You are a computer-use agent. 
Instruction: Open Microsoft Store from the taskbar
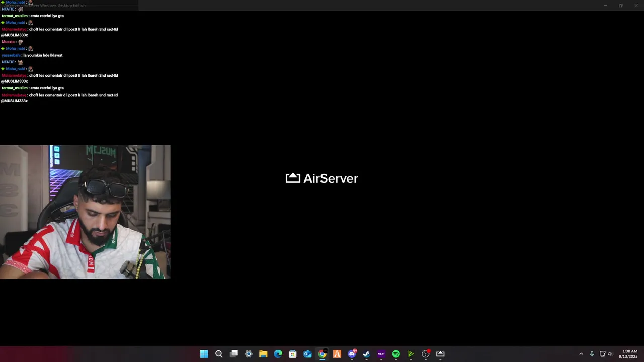point(292,354)
